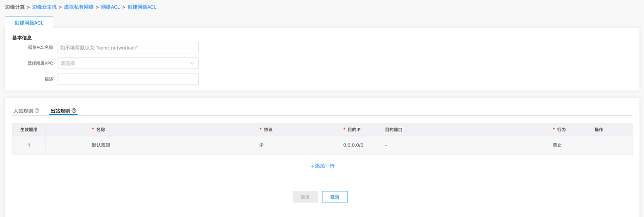The image size is (644, 217).
Task: Click the last breadcrumb item 创建网络ACL
Action: (x=142, y=7)
